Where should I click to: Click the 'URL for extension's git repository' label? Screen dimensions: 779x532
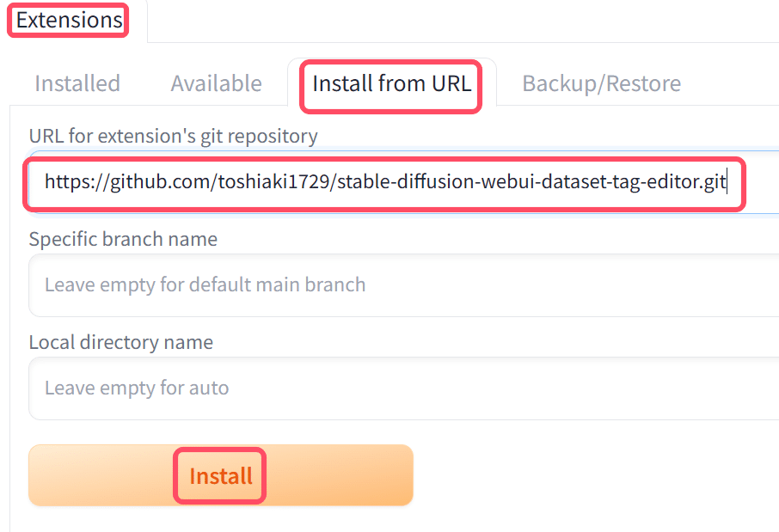coord(172,136)
